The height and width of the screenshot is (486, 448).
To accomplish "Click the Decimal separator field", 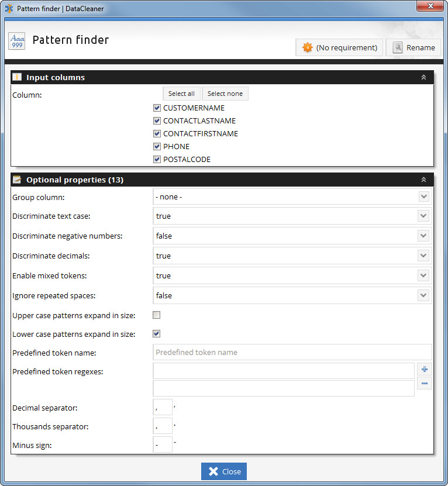I will (x=163, y=407).
